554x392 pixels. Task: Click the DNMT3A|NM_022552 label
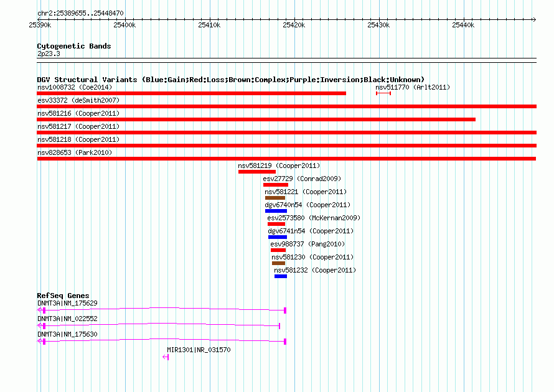tap(67, 319)
